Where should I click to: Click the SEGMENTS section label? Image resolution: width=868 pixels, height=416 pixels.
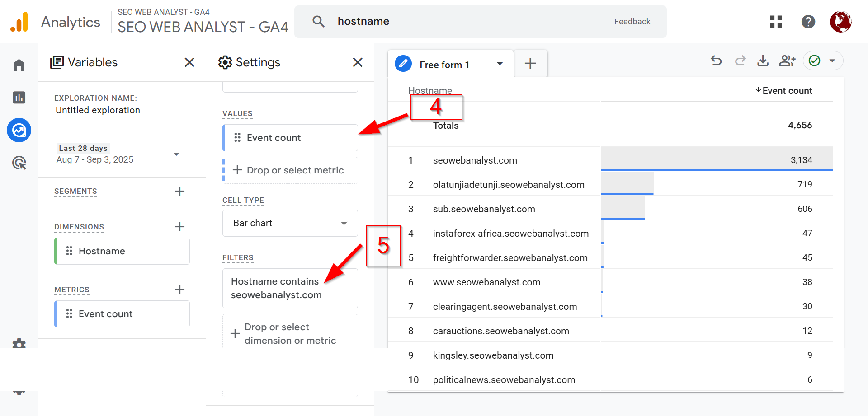click(x=75, y=191)
